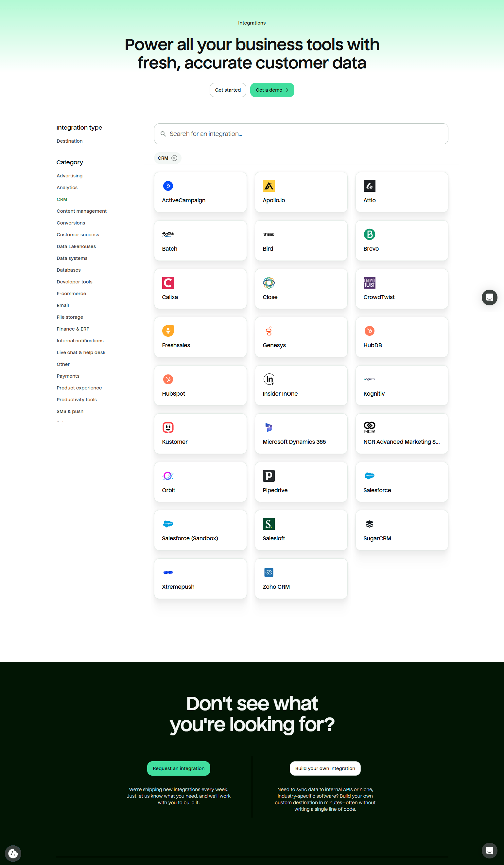Click the SugarCRM stacked layers icon
The image size is (504, 865).
[x=370, y=524]
